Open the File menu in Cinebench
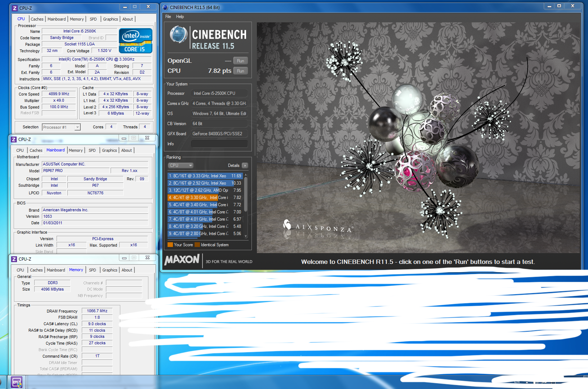This screenshot has height=389, width=588. 168,17
